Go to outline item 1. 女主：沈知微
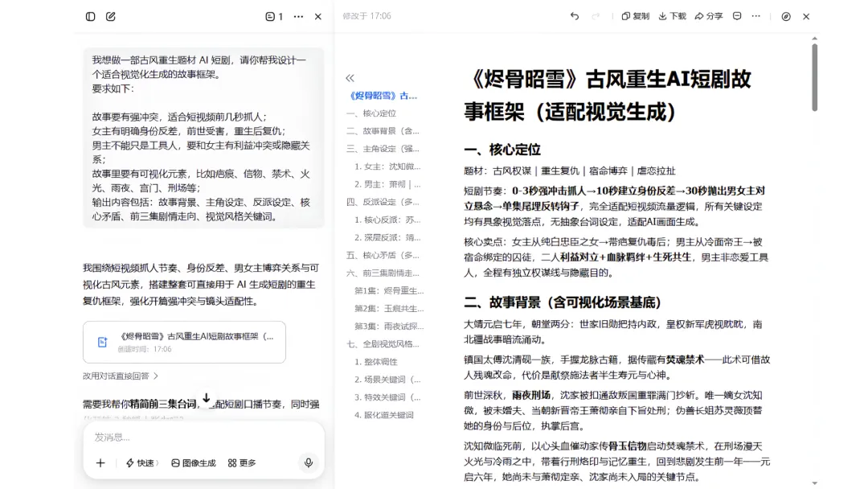The height and width of the screenshot is (489, 868). pos(387,166)
